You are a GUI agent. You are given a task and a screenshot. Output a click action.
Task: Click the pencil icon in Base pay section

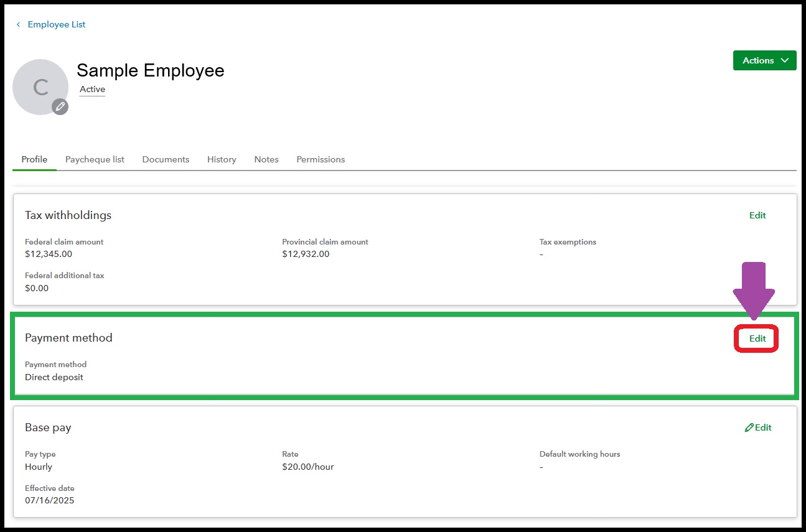click(x=749, y=427)
